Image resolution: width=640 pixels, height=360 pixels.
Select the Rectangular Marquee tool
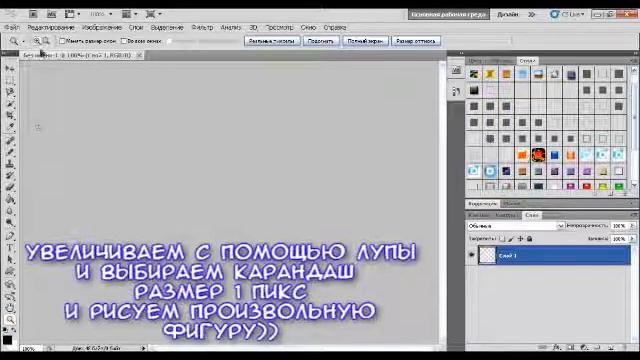coord(10,80)
